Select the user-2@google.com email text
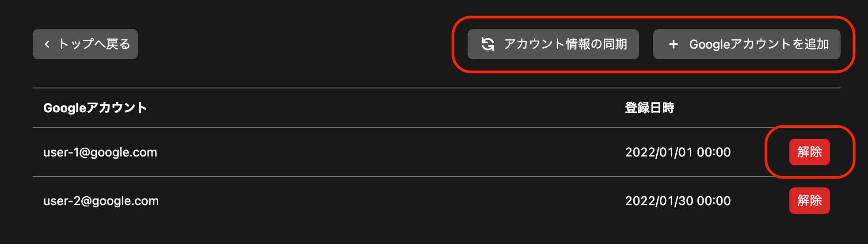 pos(101,201)
